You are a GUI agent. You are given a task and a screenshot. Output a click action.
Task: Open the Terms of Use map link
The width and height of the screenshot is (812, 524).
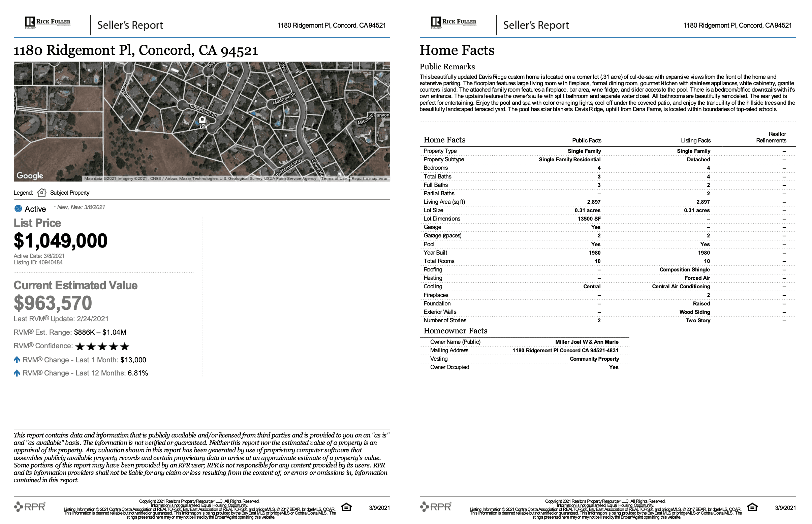[x=334, y=178]
